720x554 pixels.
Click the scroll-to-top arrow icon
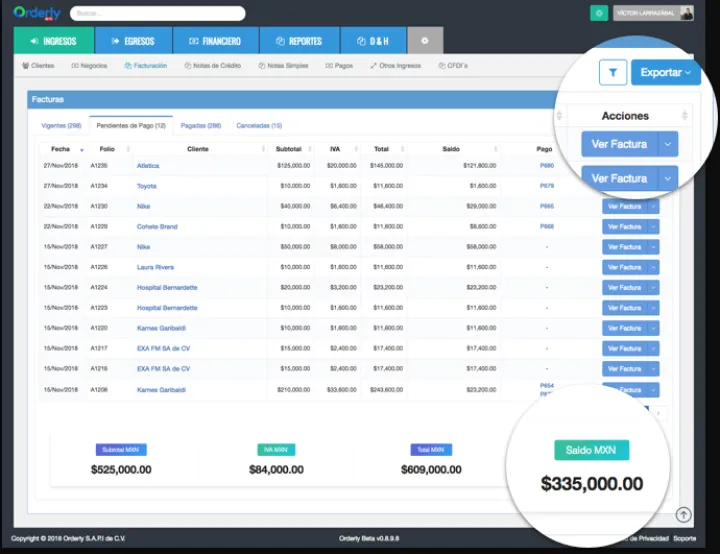(x=683, y=515)
